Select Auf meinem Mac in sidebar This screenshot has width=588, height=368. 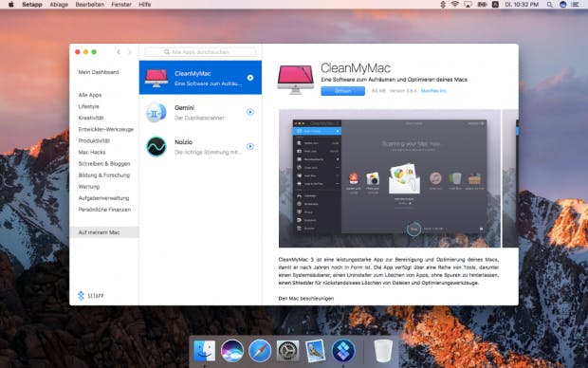(104, 232)
